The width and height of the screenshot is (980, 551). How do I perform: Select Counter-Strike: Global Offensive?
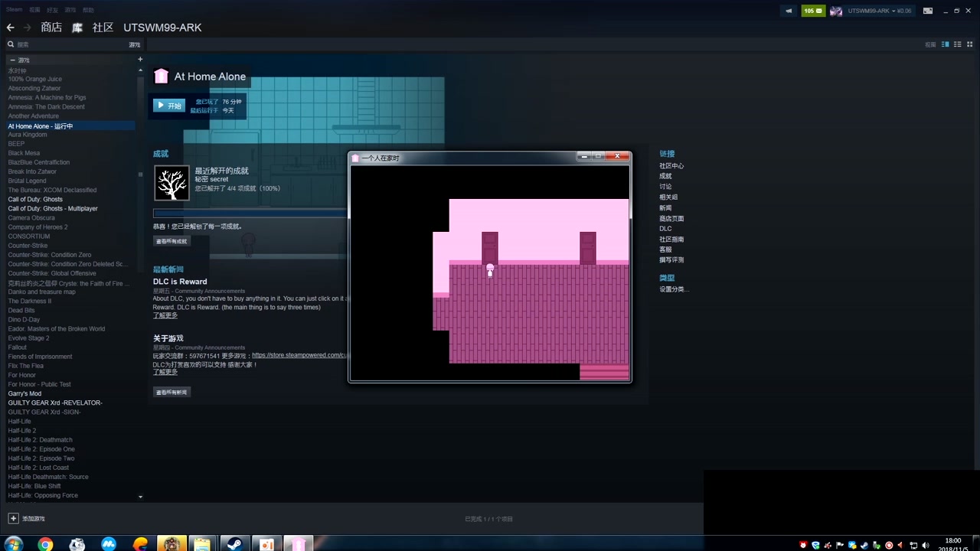coord(52,273)
